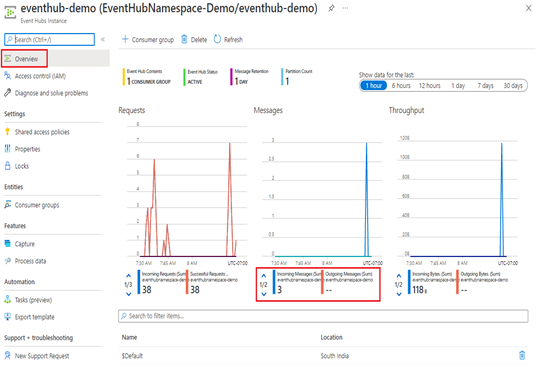Pin the eventhub-demo blade to dashboard
536x370 pixels.
point(331,8)
